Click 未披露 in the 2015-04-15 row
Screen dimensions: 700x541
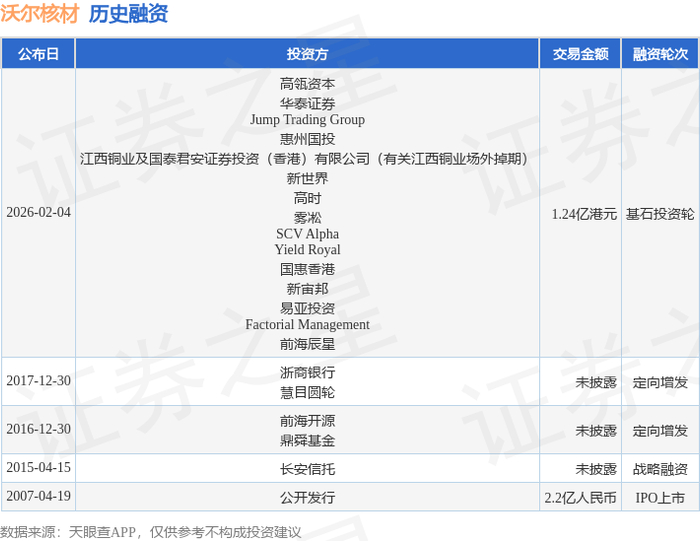coord(596,469)
